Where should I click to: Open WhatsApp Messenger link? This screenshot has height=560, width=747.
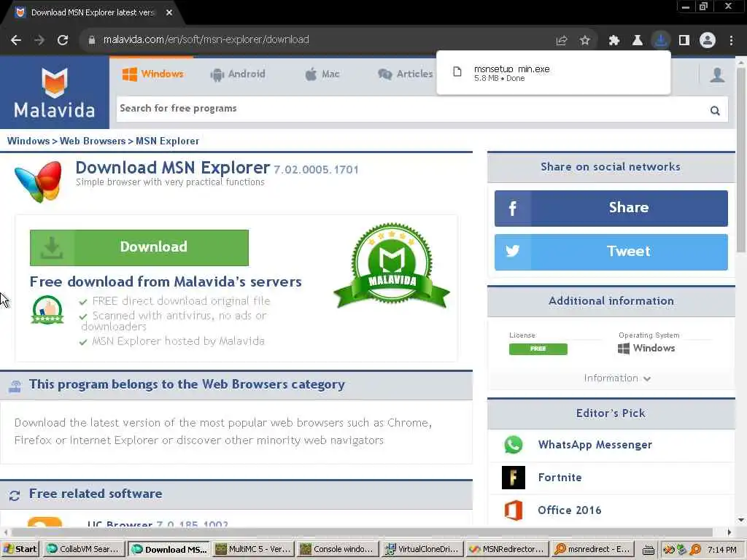(595, 445)
